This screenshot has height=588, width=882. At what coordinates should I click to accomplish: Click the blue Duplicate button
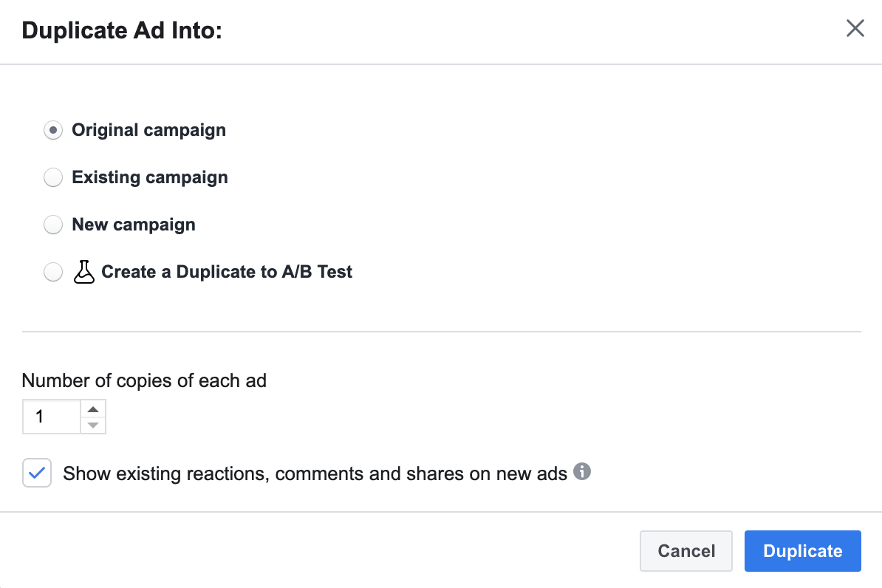[x=802, y=551]
